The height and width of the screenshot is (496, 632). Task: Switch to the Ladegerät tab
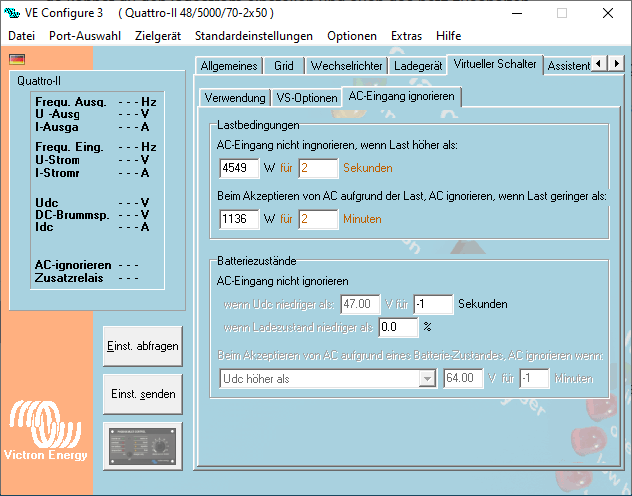point(418,66)
